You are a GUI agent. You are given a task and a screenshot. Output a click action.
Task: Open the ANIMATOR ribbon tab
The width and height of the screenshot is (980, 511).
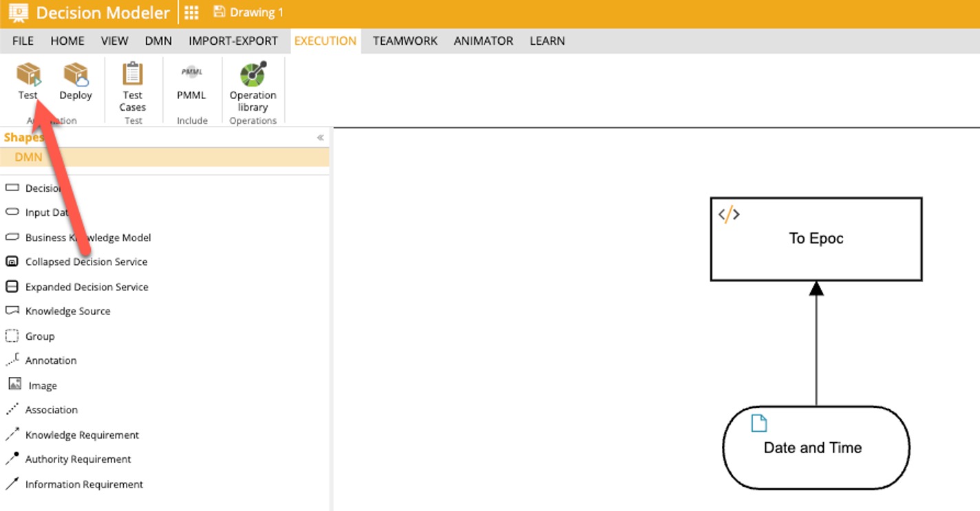tap(483, 41)
